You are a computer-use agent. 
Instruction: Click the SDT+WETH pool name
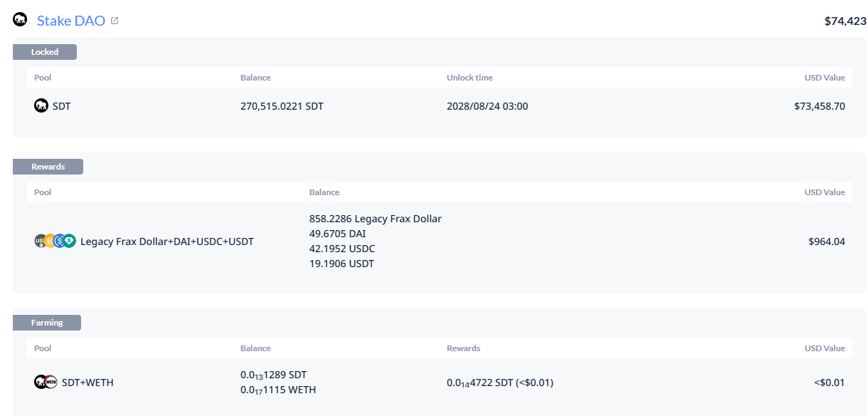tap(88, 383)
